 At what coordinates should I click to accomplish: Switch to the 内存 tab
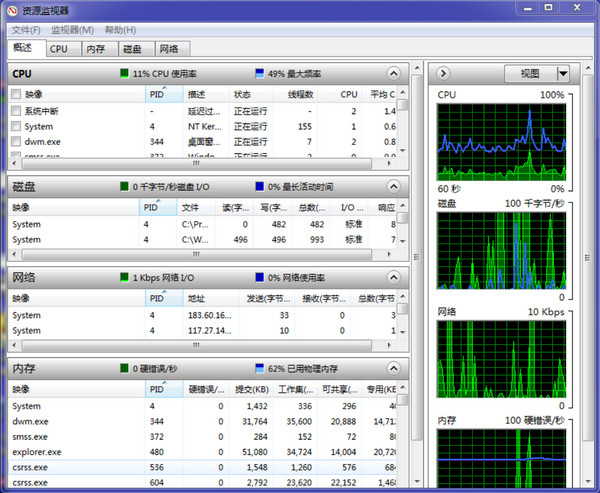(95, 48)
